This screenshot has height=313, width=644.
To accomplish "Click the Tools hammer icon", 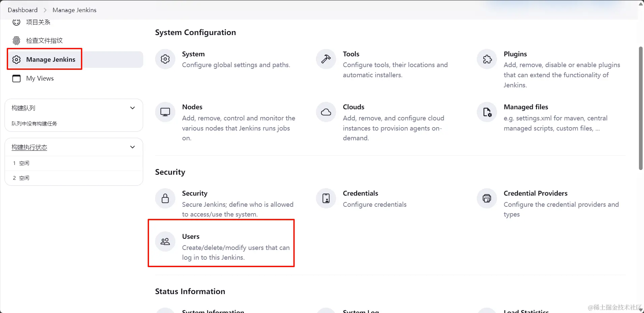I will (326, 59).
